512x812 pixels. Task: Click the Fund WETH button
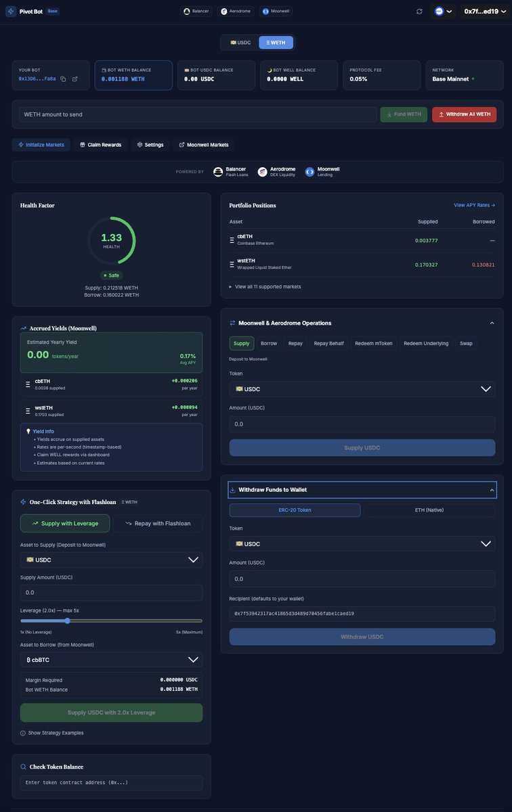tap(404, 114)
